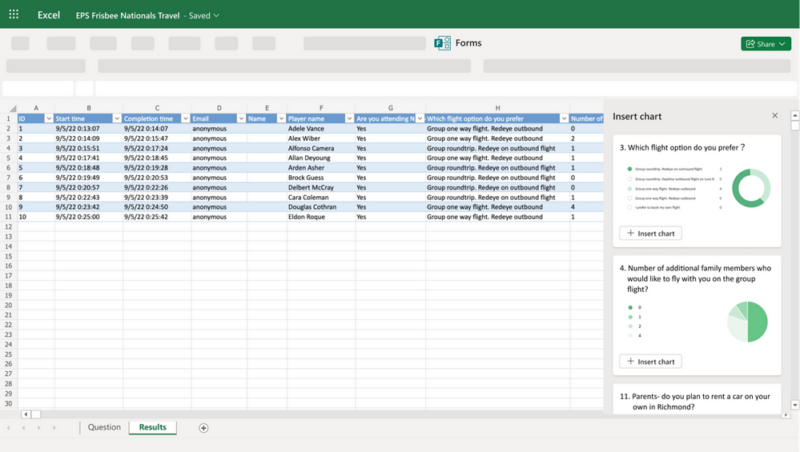
Task: Insert chart for flight option question
Action: click(650, 233)
